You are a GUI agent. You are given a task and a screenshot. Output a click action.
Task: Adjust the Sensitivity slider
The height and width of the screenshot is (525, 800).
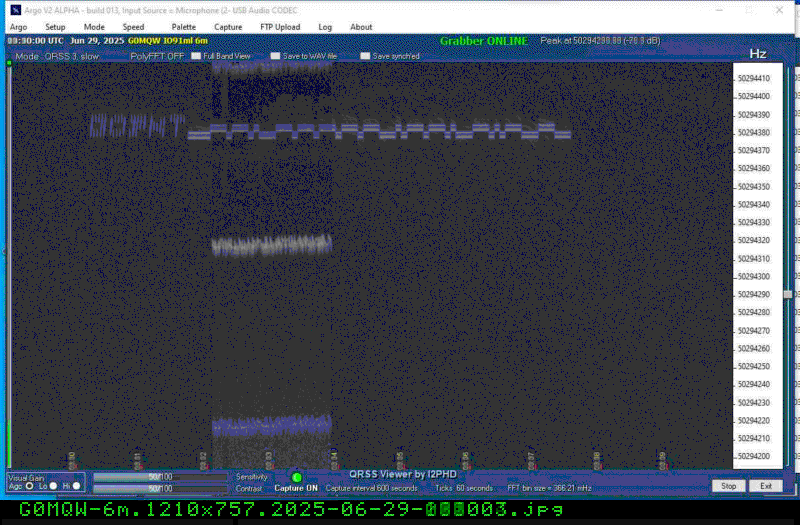coord(160,477)
